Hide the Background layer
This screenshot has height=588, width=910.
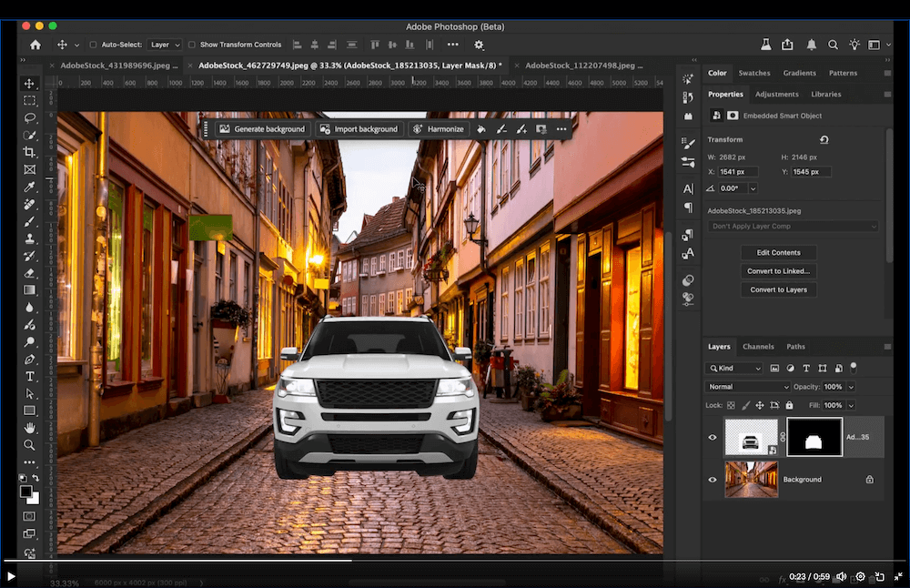(x=713, y=479)
